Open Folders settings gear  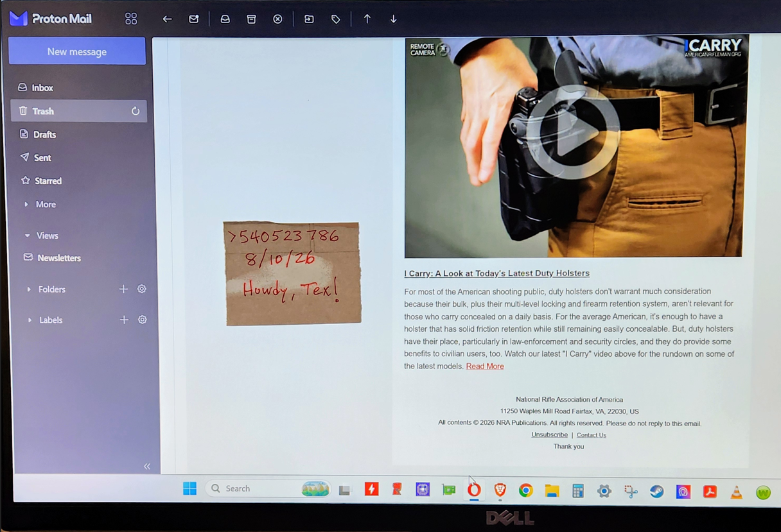142,289
